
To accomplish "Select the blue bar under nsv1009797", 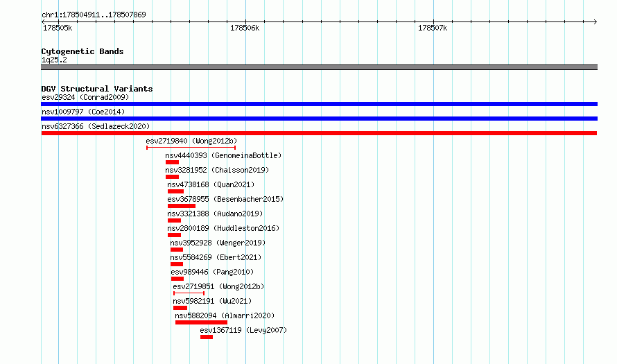I will (x=319, y=119).
